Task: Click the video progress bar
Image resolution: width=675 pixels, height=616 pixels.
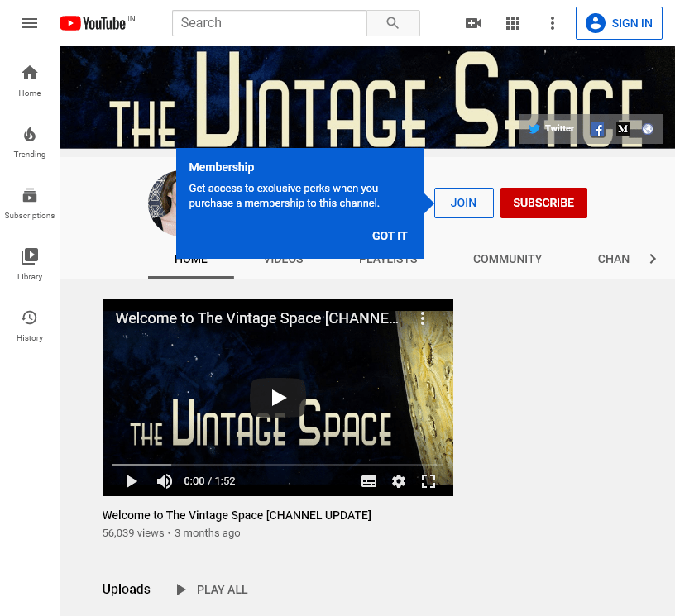Action: 278,465
